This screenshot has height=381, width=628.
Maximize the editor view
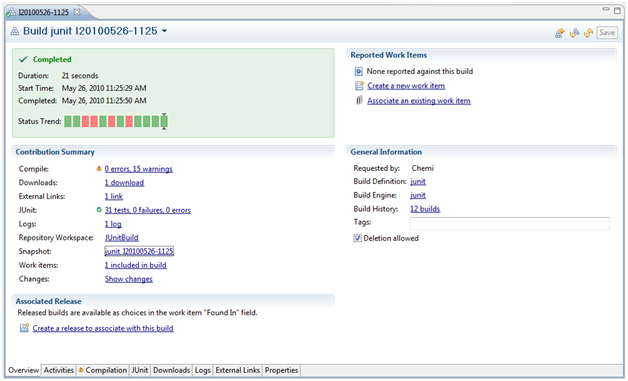coord(617,10)
